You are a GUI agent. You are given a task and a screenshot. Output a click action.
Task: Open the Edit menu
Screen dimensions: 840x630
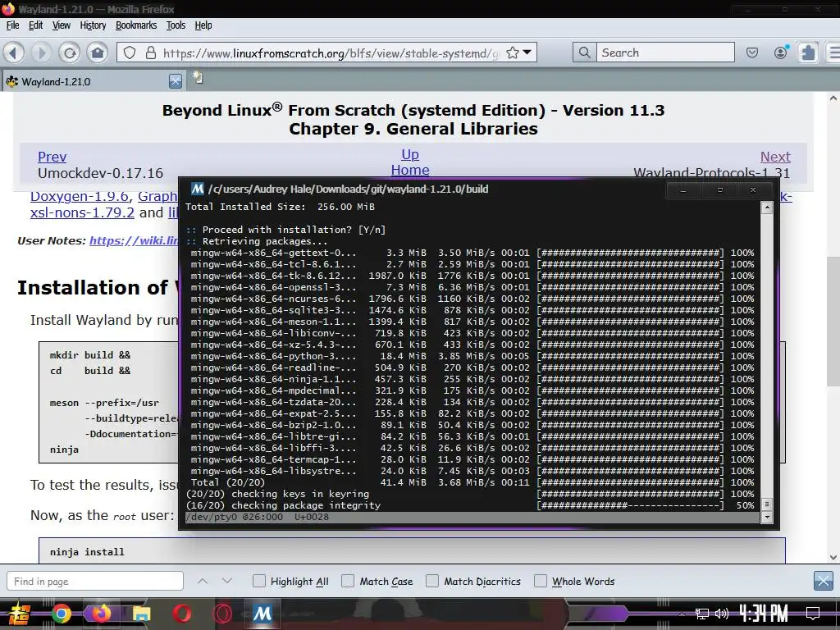[x=36, y=25]
